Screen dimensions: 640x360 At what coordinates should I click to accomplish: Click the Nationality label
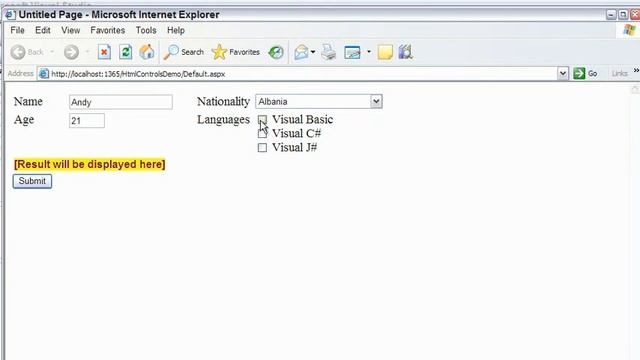[x=223, y=102]
